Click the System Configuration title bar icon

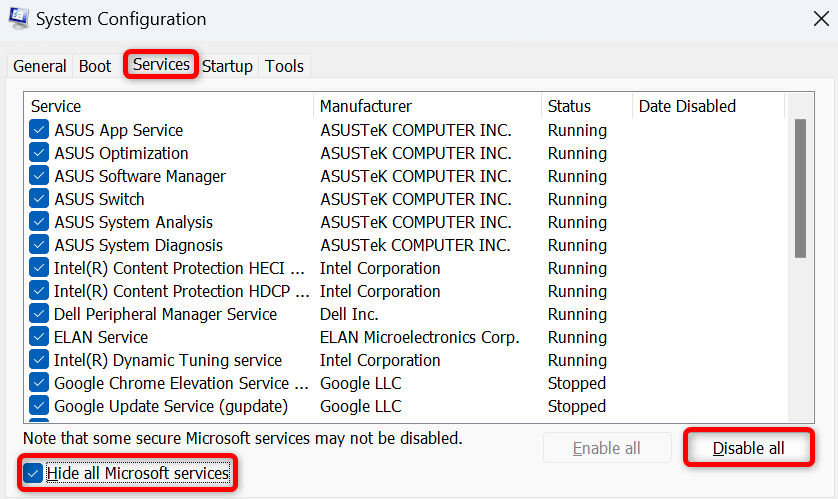20,19
